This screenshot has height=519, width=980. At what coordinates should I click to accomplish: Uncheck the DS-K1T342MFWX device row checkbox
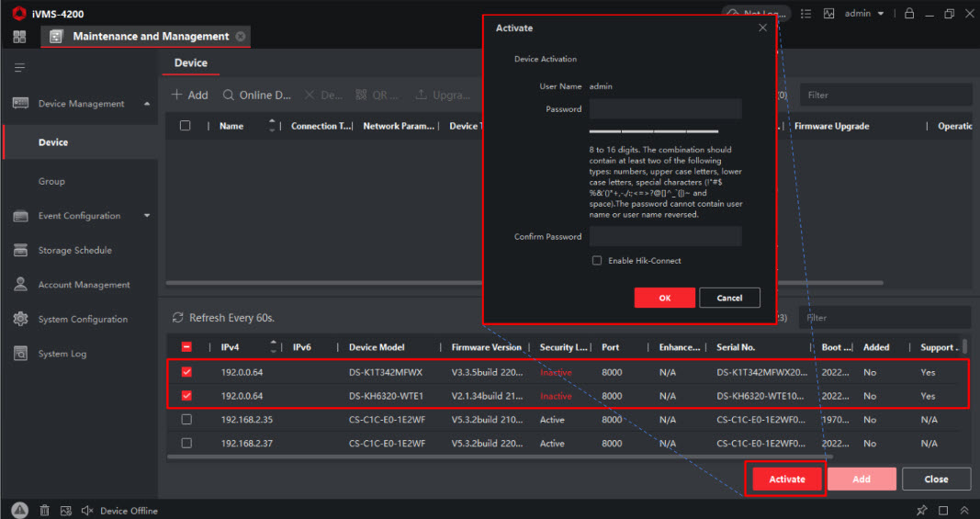(186, 372)
